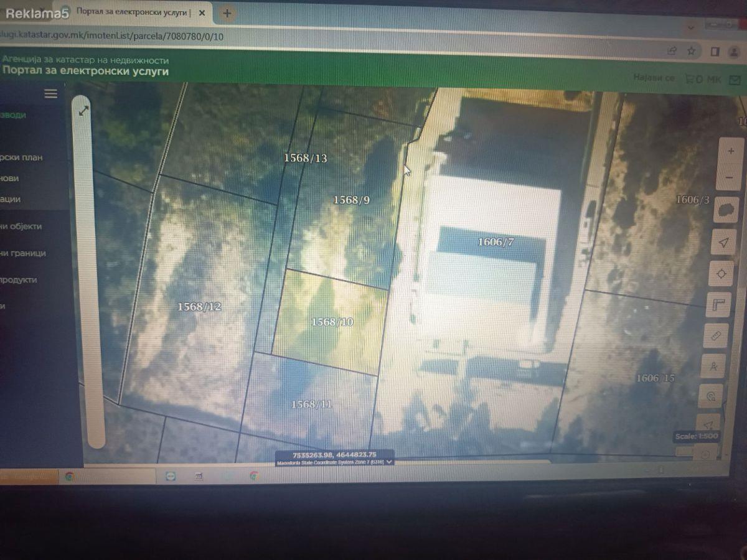Bookmark page with star icon
747x560 pixels.
(691, 51)
